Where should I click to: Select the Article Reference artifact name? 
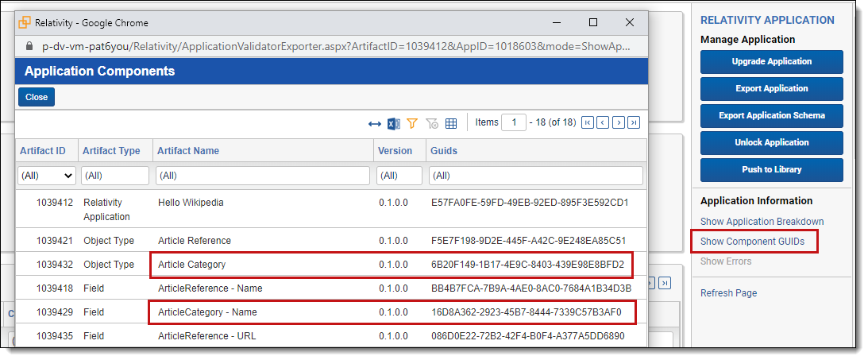(x=195, y=241)
